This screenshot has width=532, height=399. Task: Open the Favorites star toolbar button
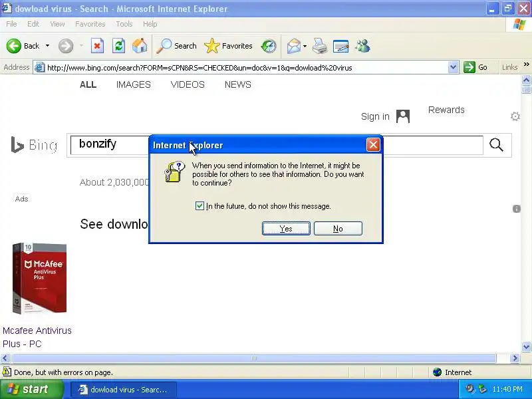228,46
